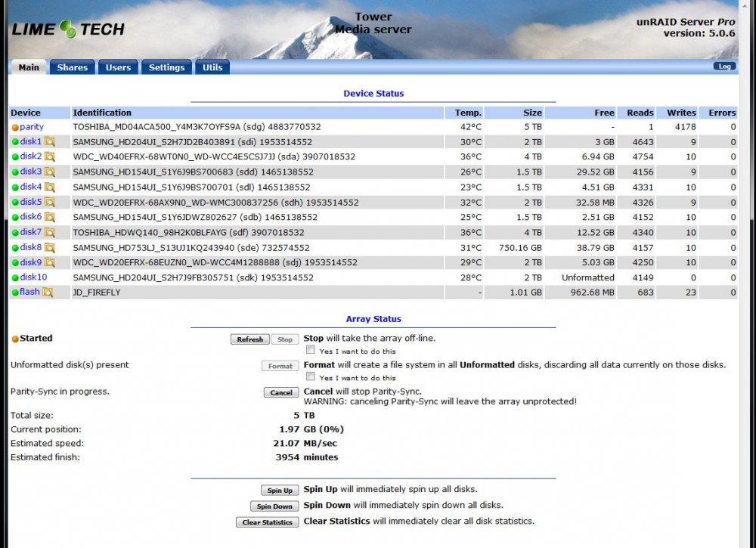Open the disk1 device link
This screenshot has height=548, width=756.
(x=31, y=141)
